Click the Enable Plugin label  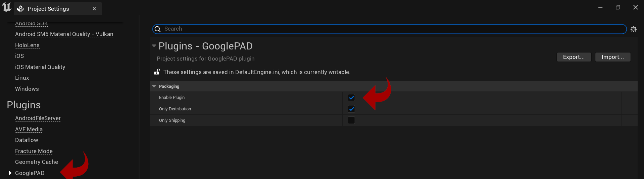click(x=172, y=98)
